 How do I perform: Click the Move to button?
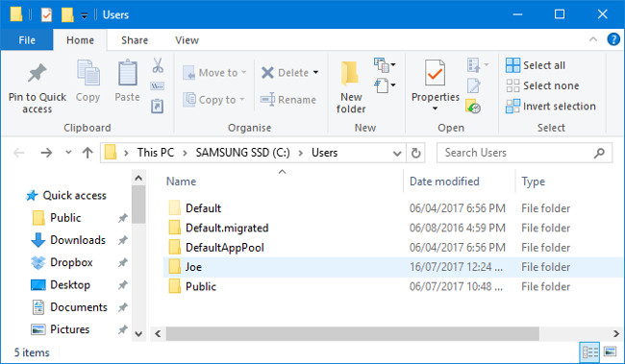point(214,72)
